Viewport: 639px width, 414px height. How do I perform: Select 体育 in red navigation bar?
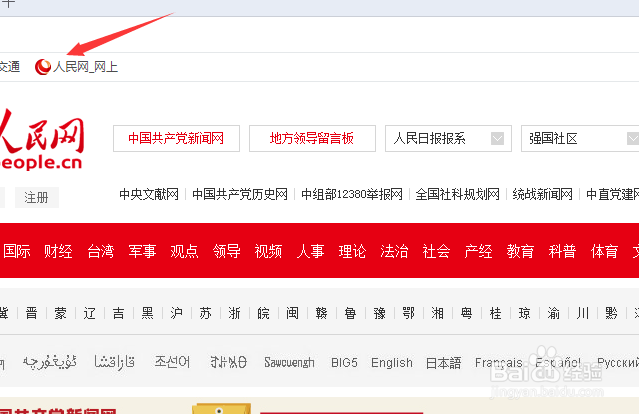click(x=604, y=251)
